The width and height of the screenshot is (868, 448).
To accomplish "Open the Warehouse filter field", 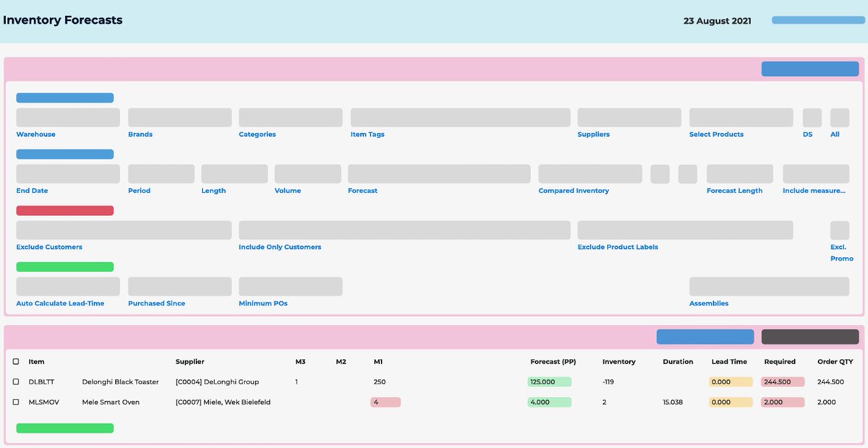I will click(68, 117).
